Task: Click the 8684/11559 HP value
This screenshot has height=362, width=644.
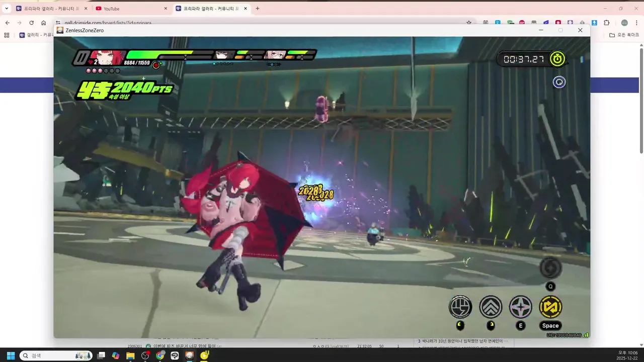Action: 137,62
